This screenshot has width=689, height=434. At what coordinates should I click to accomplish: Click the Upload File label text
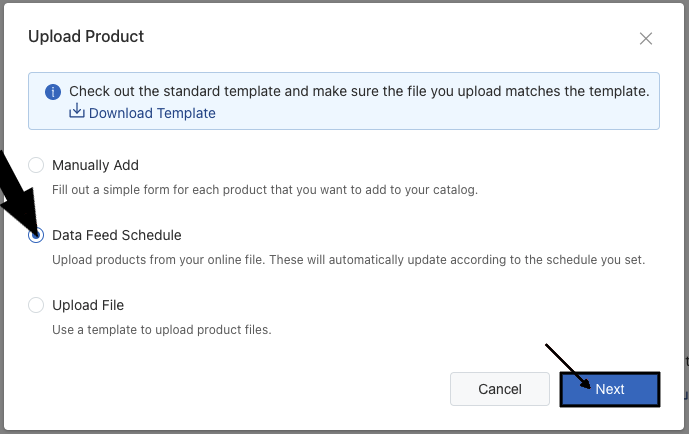[x=88, y=305]
